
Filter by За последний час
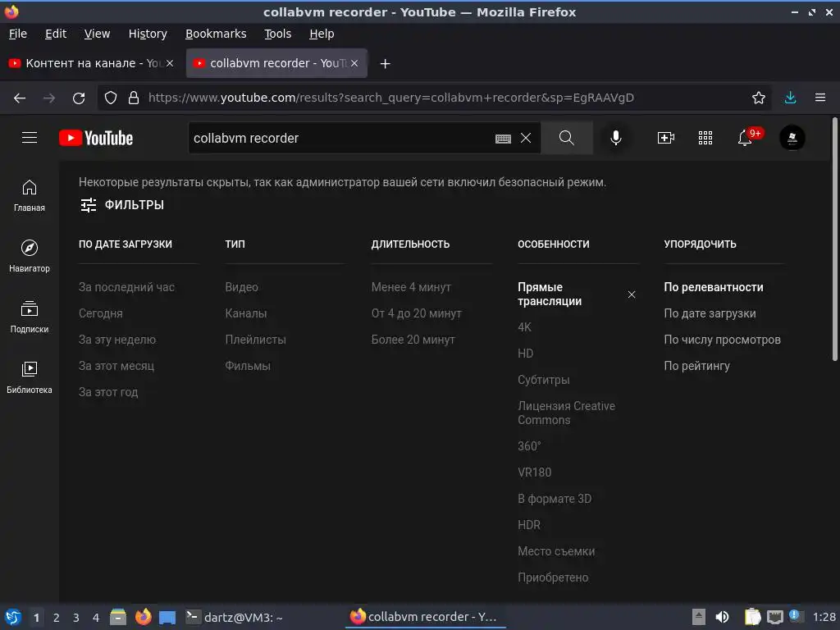point(126,287)
